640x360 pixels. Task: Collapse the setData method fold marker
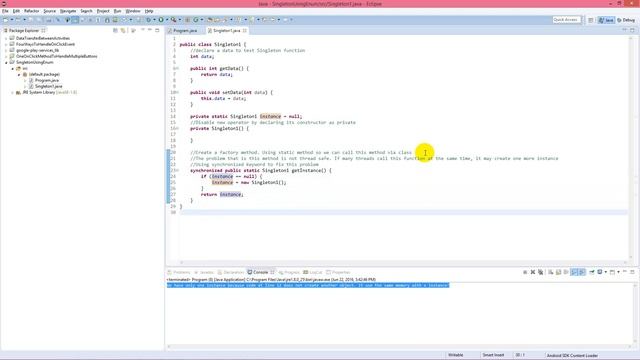click(x=177, y=93)
